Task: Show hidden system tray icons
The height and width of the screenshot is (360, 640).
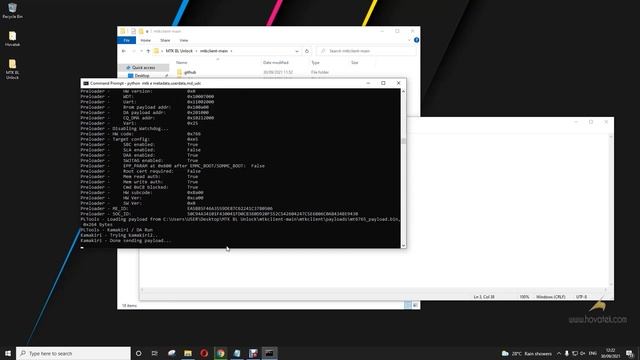Action: tap(559, 353)
